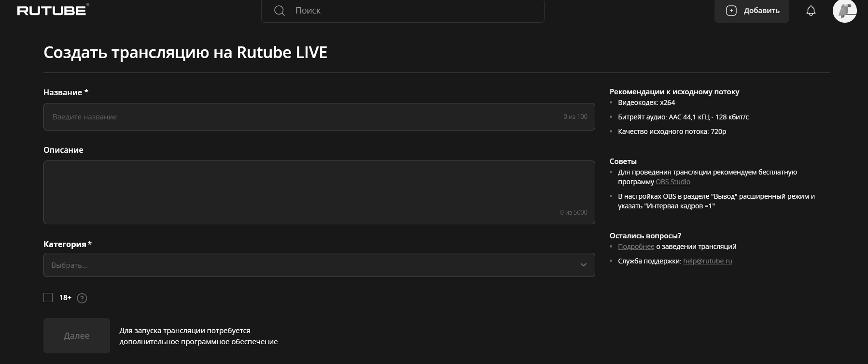Click the magnifying glass search icon
The image size is (868, 364).
[279, 11]
